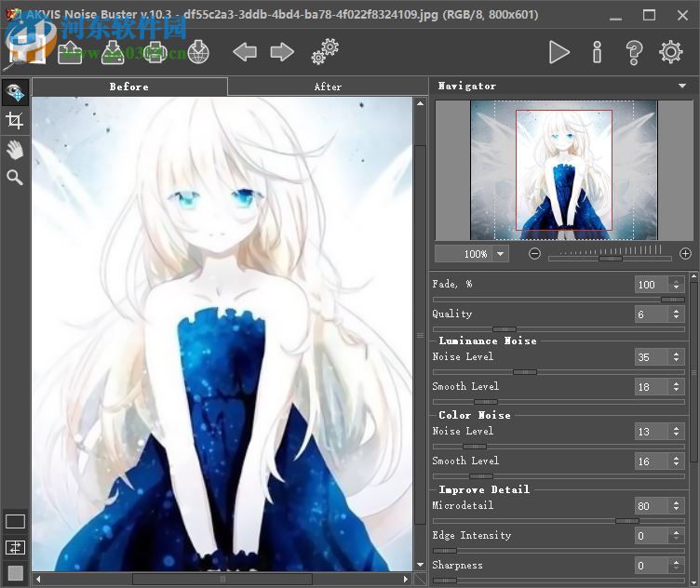This screenshot has height=588, width=700.
Task: Open Preferences gear icon at top right
Action: coord(670,52)
